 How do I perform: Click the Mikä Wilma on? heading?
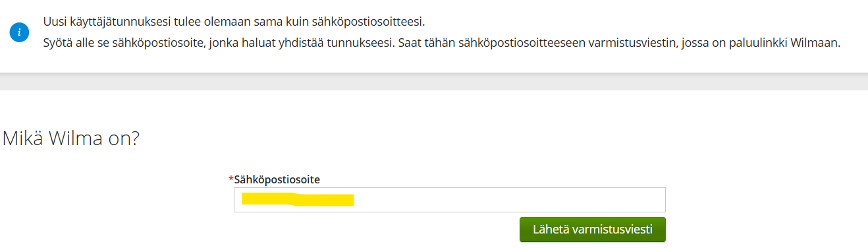(71, 139)
